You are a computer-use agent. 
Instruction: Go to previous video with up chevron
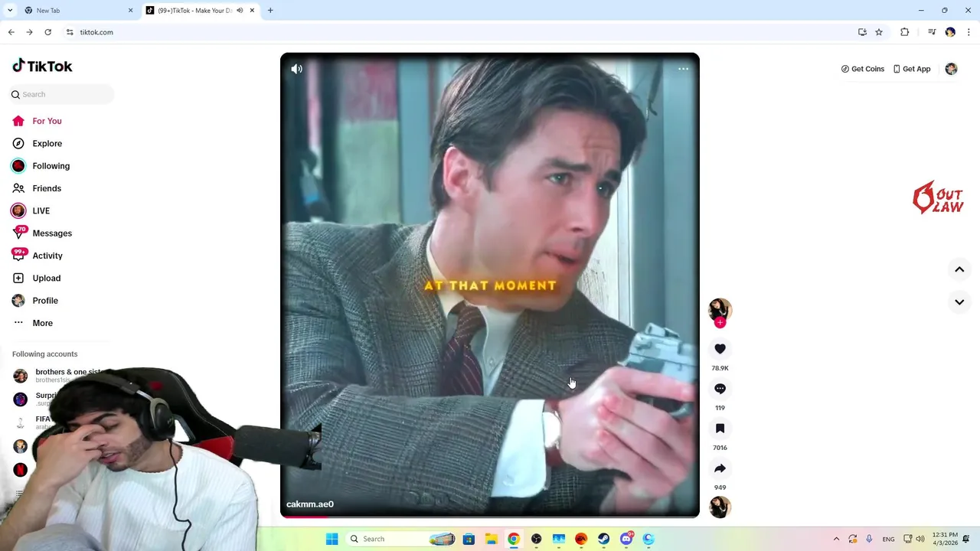tap(959, 269)
